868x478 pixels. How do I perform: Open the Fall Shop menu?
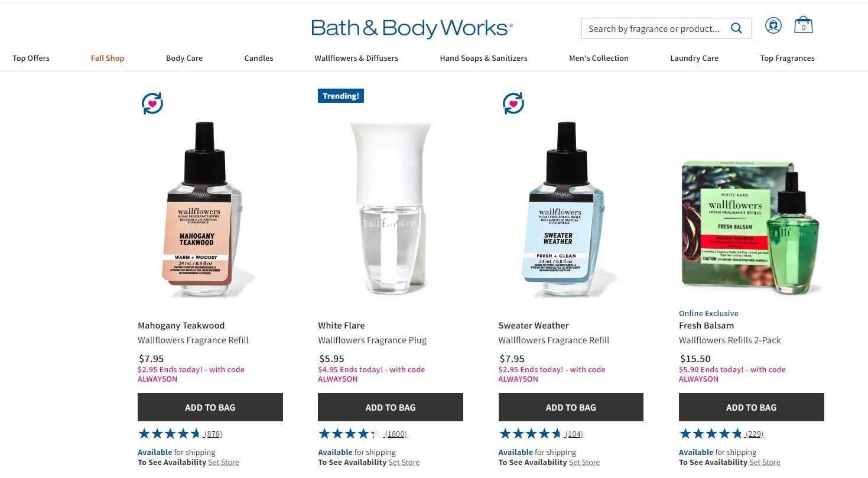[108, 58]
